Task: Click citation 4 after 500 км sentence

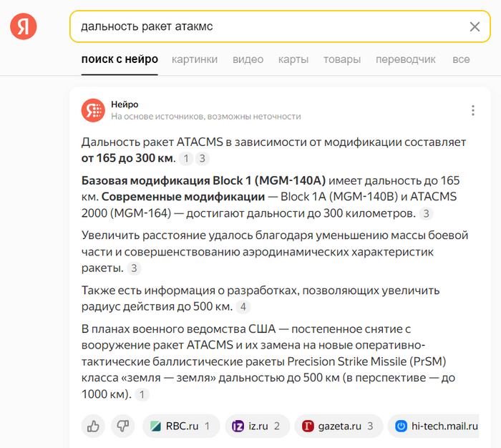Action: [x=243, y=307]
